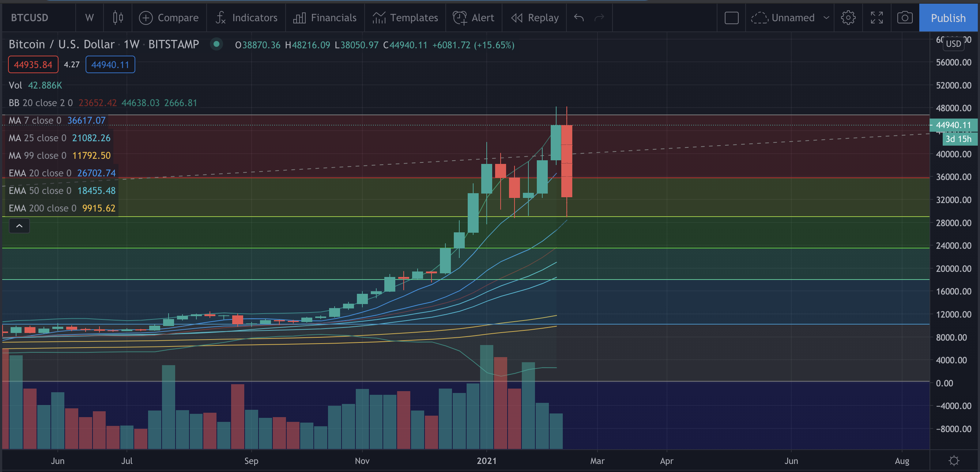Screen dimensions: 980x472
Task: Click Compare to add a symbol
Action: tap(169, 18)
